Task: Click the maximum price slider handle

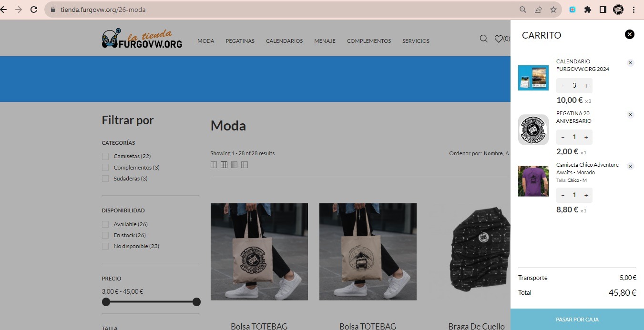Action: pyautogui.click(x=196, y=302)
